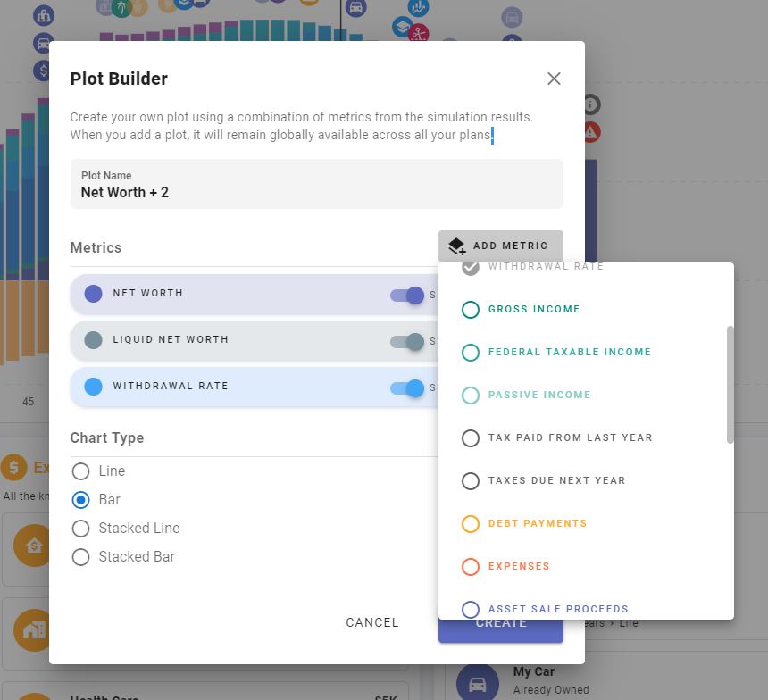The height and width of the screenshot is (700, 768).
Task: Click the Passive Income circle icon
Action: click(471, 395)
